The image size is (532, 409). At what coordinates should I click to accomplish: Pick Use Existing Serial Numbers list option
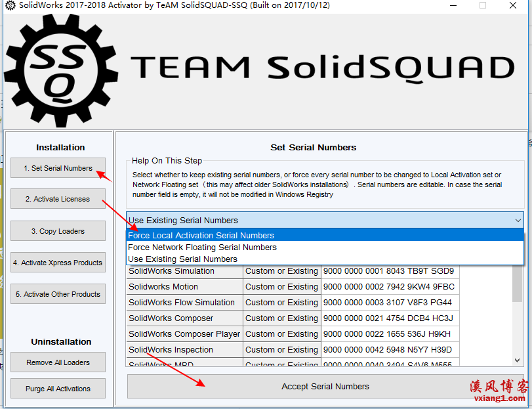click(x=325, y=259)
